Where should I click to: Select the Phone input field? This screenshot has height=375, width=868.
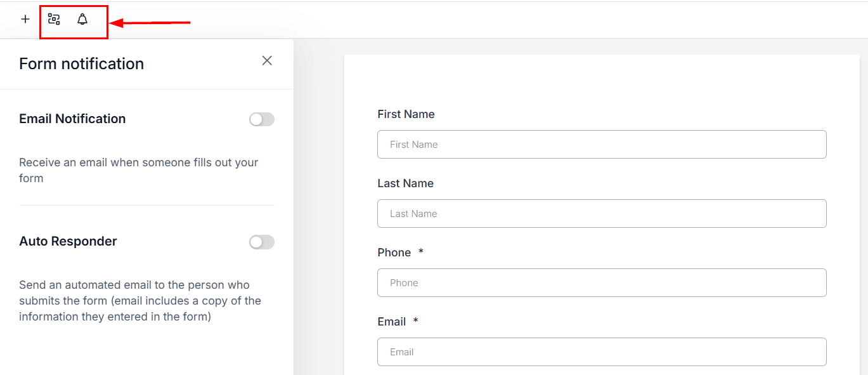(601, 283)
